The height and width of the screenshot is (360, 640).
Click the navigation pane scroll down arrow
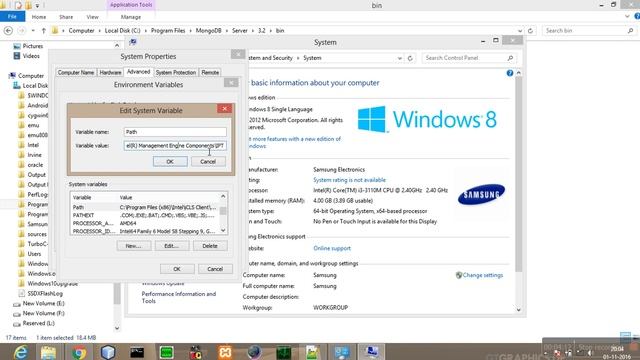(117, 328)
